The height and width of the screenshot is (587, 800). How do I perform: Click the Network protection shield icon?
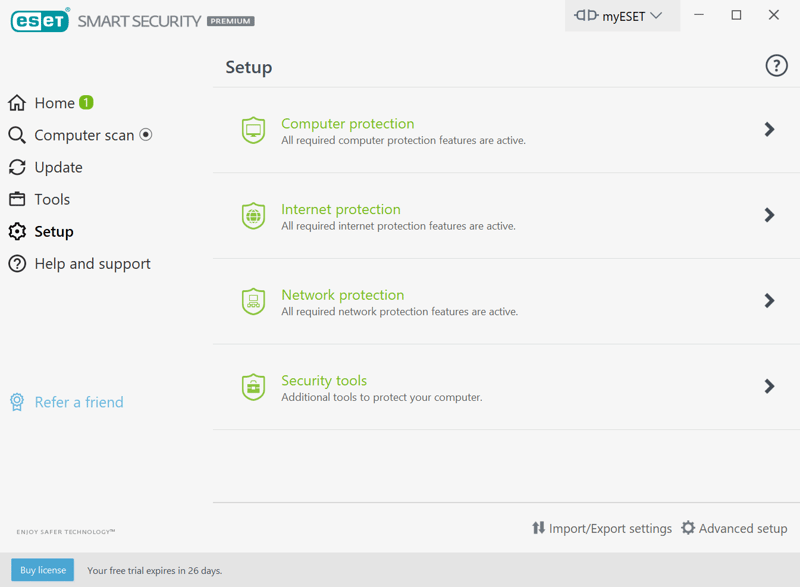click(x=254, y=301)
